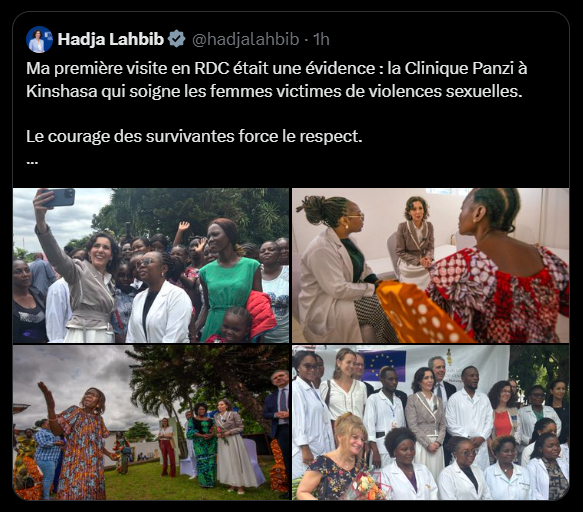Open the garden ceremony photo under cloudy sky
Viewport: 583px width, 512px height.
[151, 422]
